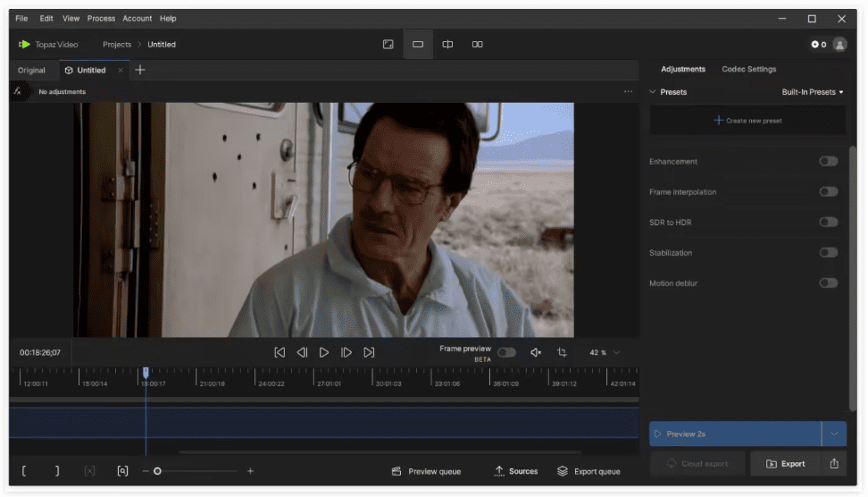Open the crop tool

point(562,352)
